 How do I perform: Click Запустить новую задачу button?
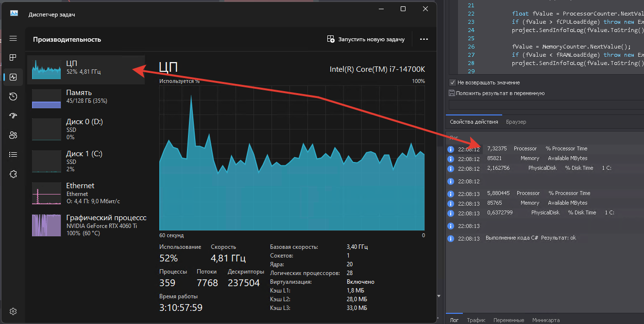point(366,39)
